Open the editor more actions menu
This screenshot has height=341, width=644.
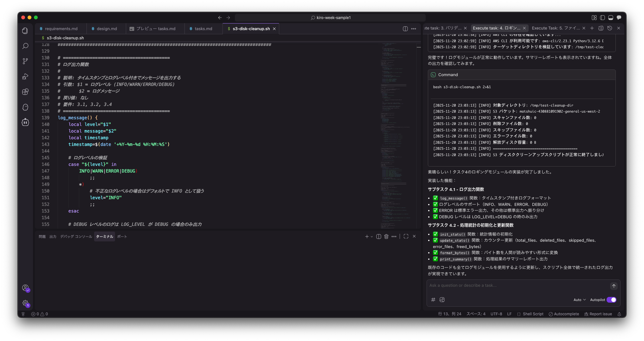coord(414,29)
